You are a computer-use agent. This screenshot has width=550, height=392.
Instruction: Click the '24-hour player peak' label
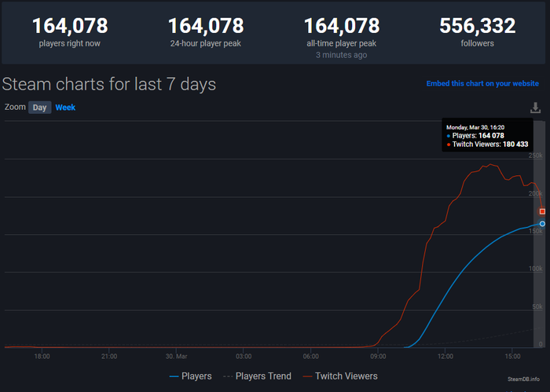[x=206, y=43]
